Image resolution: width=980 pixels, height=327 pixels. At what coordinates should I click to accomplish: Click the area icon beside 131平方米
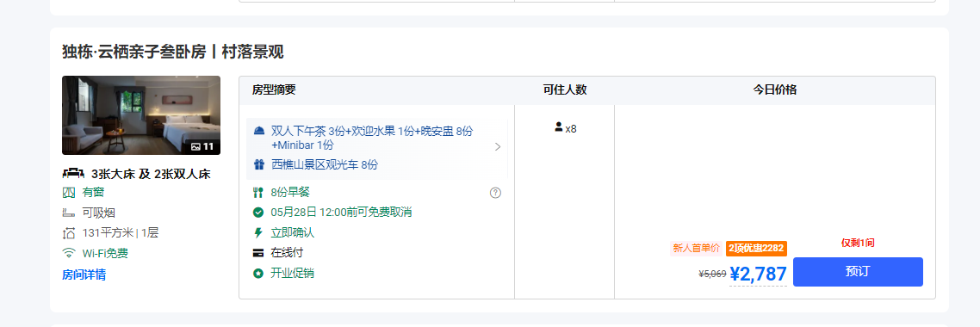[x=69, y=233]
